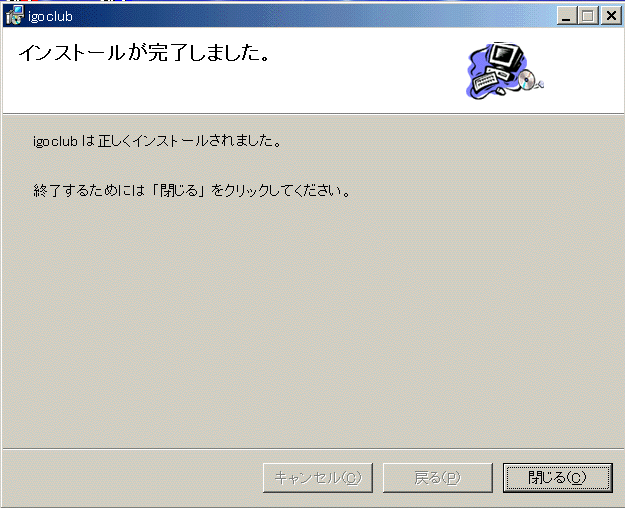Viewport: 625px width, 508px height.
Task: Click the igo club title bar text
Action: 50,17
